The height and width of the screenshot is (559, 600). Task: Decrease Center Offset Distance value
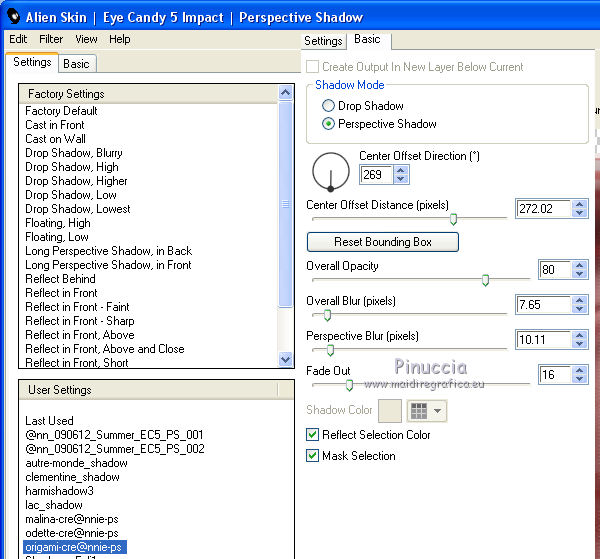click(579, 213)
